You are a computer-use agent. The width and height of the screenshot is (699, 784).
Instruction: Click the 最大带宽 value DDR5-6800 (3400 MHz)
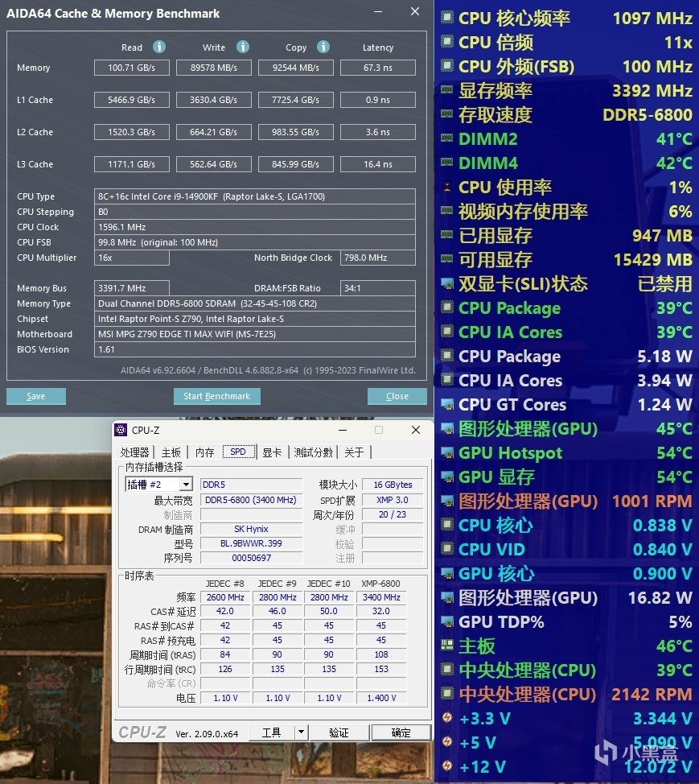(x=251, y=500)
